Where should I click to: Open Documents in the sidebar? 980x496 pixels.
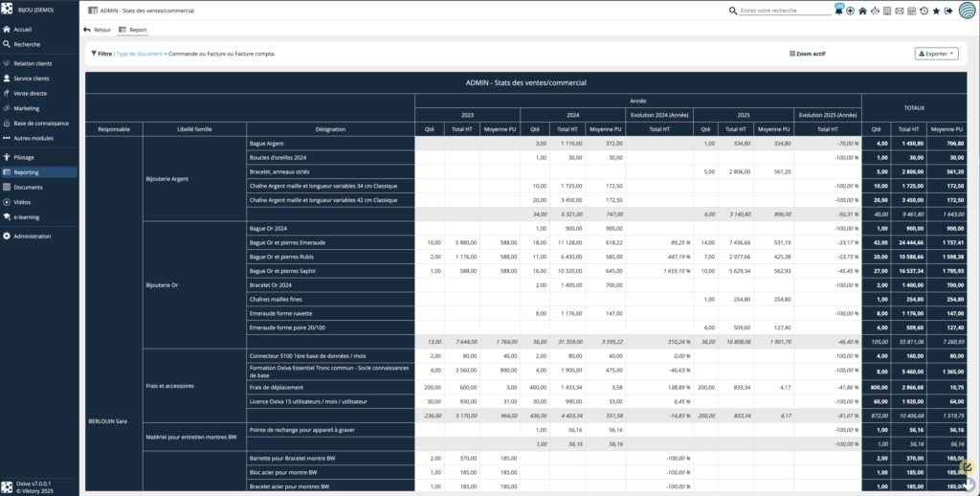[28, 187]
